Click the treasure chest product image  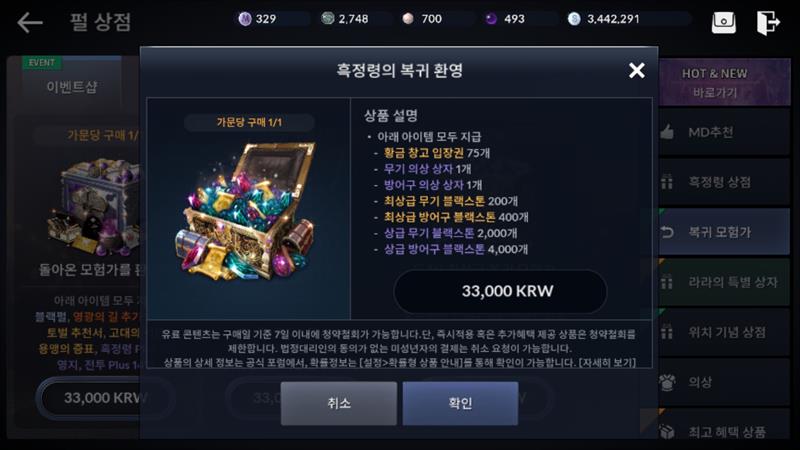click(x=245, y=210)
